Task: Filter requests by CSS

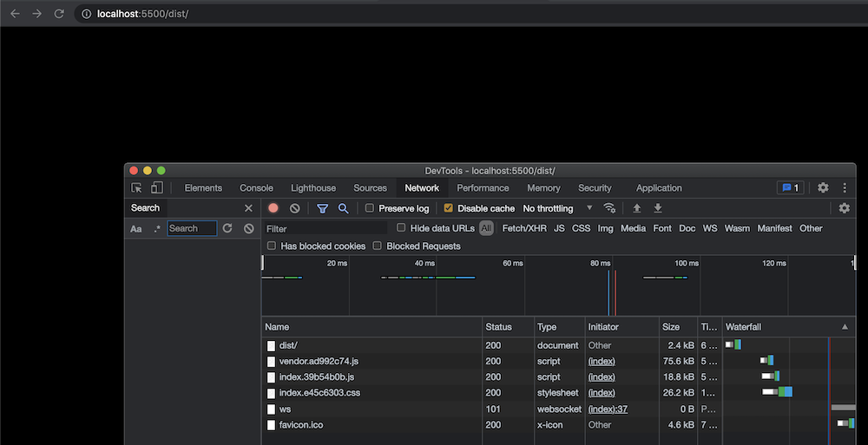Action: tap(582, 228)
